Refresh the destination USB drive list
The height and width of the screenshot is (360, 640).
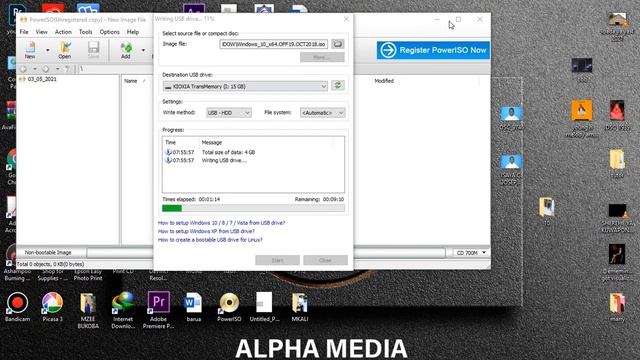[x=338, y=85]
